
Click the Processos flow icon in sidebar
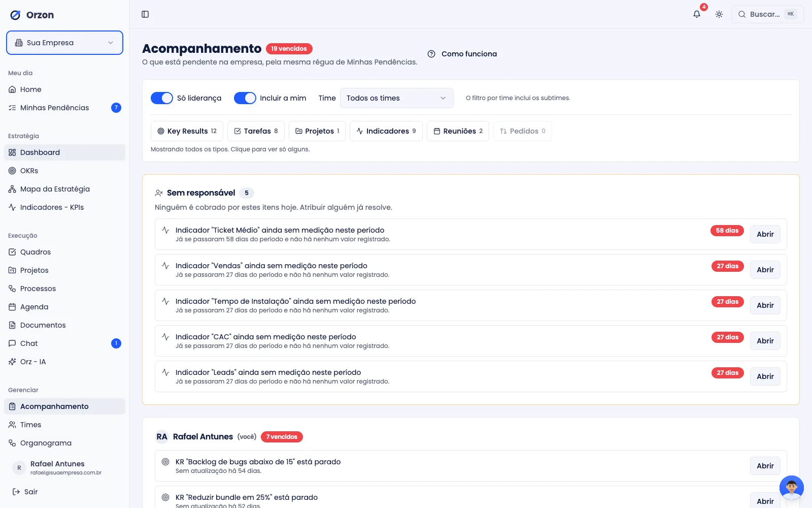pos(12,289)
